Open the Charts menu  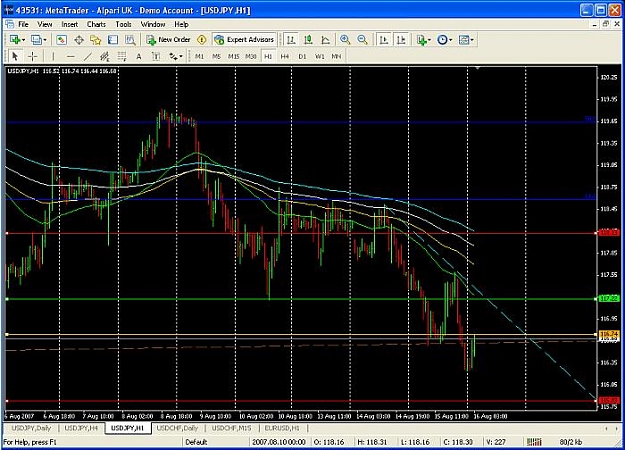(x=96, y=24)
